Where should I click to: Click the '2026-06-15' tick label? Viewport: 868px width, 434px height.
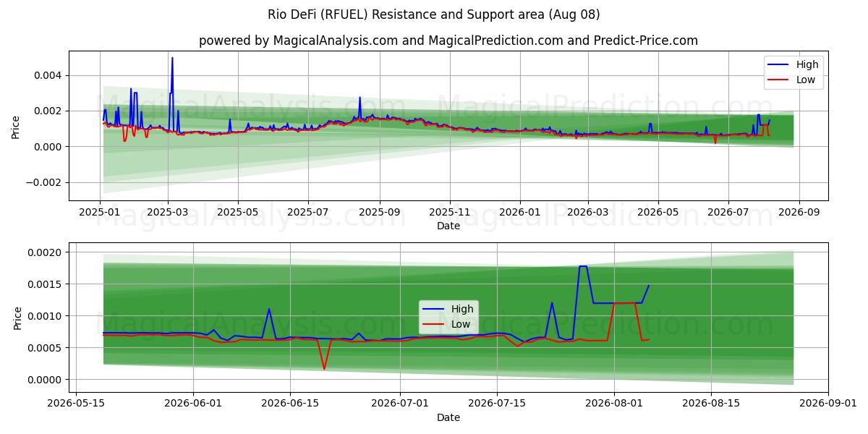[x=290, y=404]
